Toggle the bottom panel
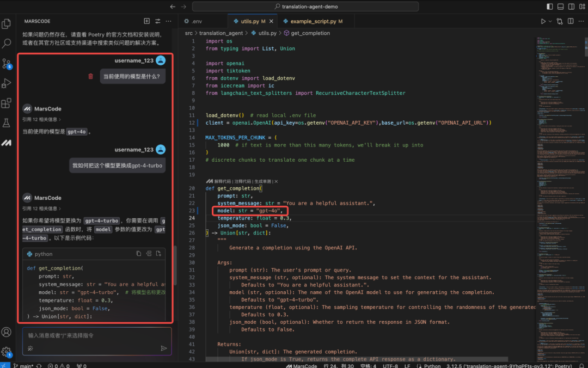 click(560, 7)
